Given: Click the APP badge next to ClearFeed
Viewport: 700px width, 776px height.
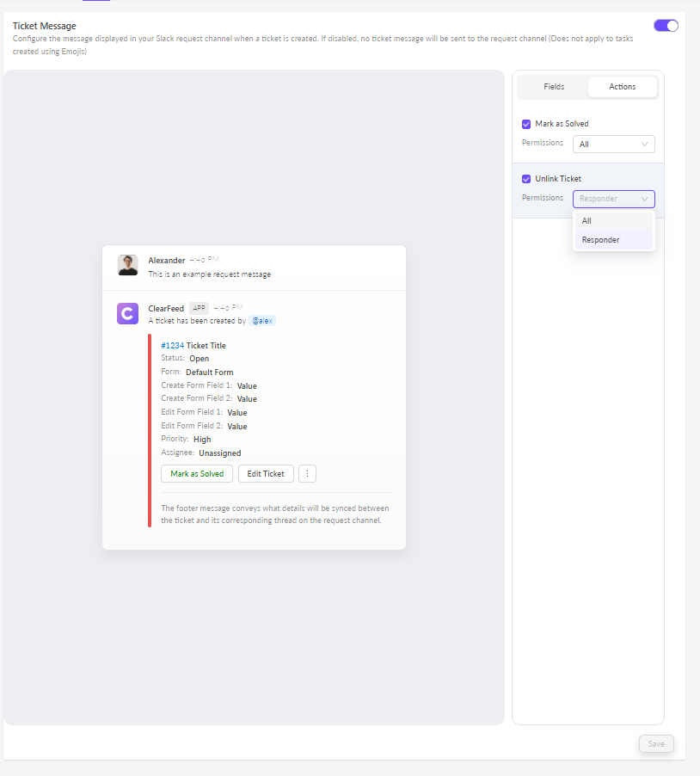Looking at the screenshot, I should point(199,308).
